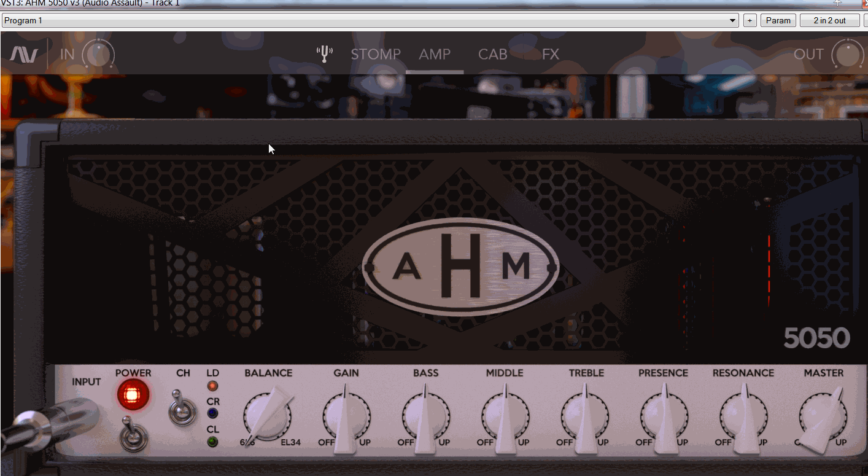
Task: Open the 2 in 2 out routing button
Action: click(x=829, y=20)
